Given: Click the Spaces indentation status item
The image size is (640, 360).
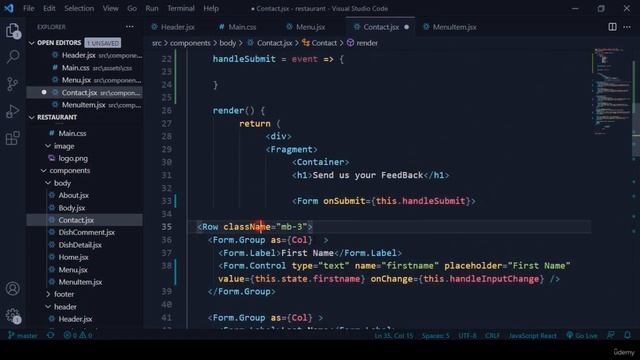Looking at the screenshot, I should pyautogui.click(x=436, y=336).
